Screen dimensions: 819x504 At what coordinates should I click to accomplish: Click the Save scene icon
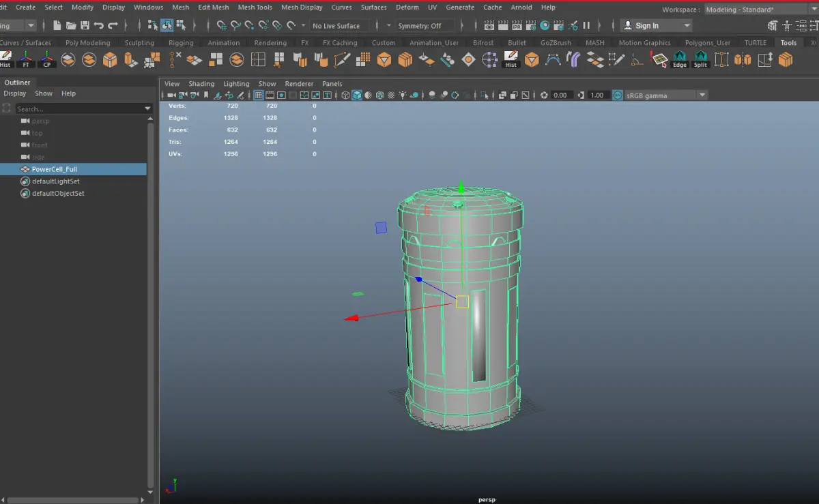[85, 25]
